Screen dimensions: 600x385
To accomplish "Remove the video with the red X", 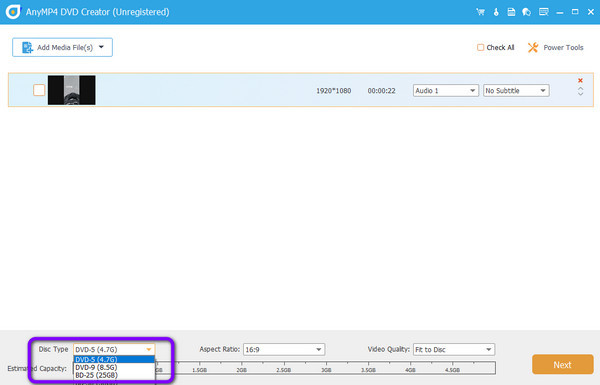I will pos(580,80).
